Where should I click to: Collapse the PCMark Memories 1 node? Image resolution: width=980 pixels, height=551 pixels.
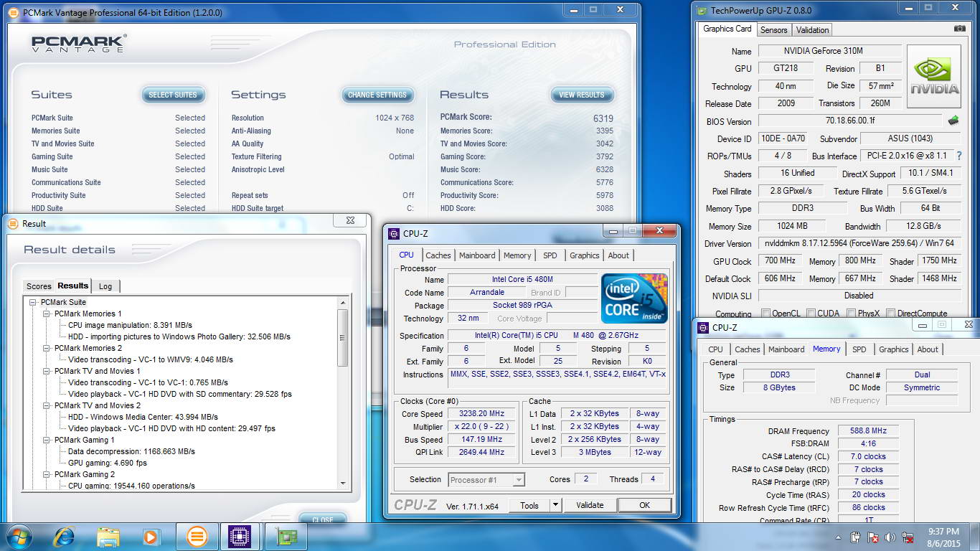[x=47, y=314]
